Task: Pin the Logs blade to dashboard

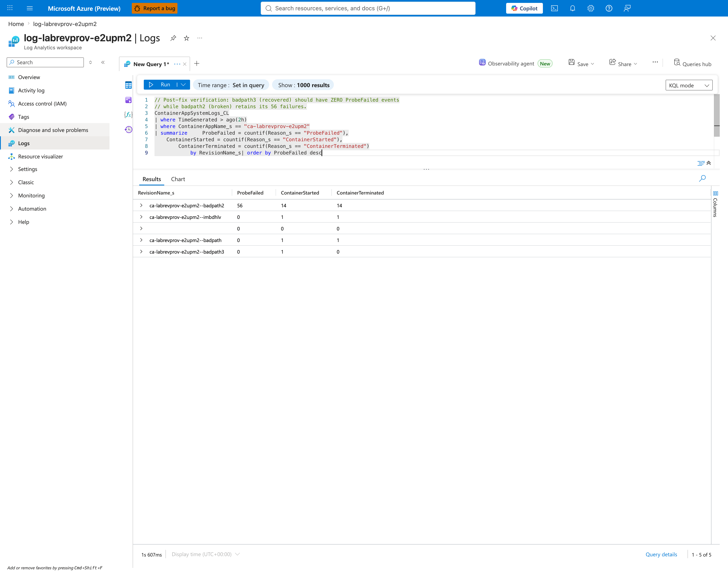Action: click(173, 38)
